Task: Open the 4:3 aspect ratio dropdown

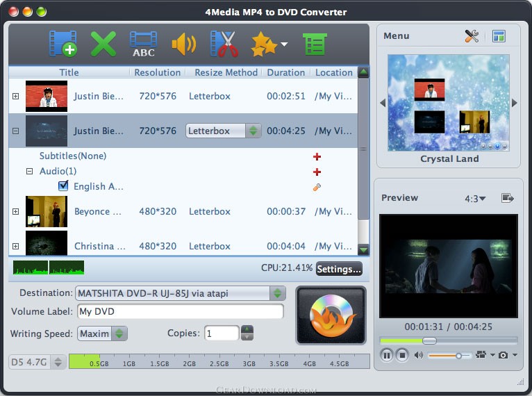Action: [x=475, y=199]
